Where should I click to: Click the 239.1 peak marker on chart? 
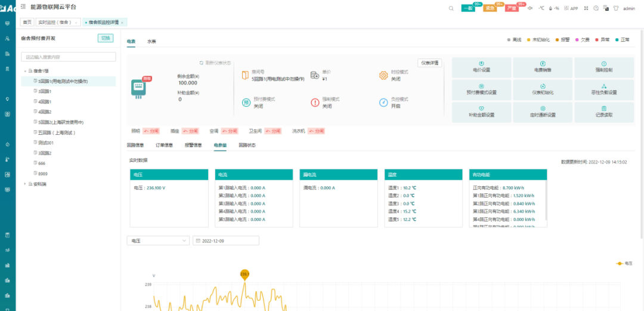[245, 275]
